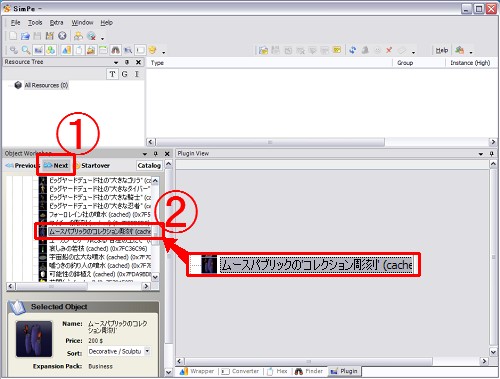This screenshot has height=379, width=500.
Task: Toggle the G group filter in Resource Tree
Action: [124, 74]
